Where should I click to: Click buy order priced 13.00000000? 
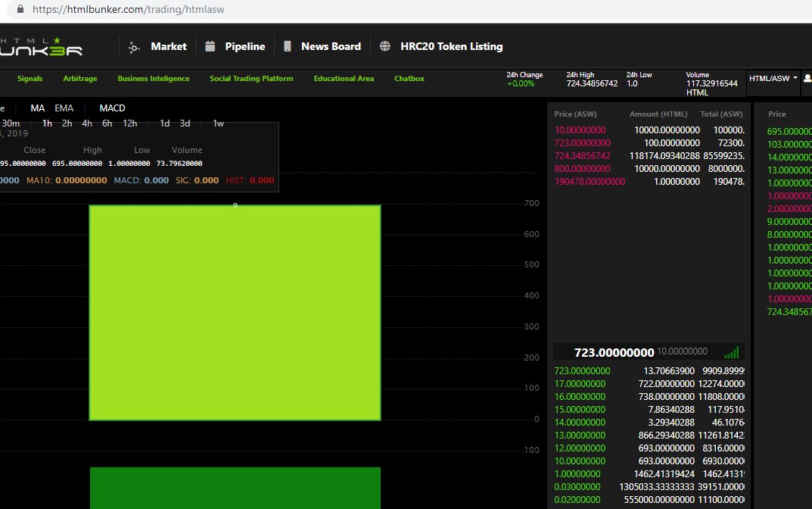point(649,436)
